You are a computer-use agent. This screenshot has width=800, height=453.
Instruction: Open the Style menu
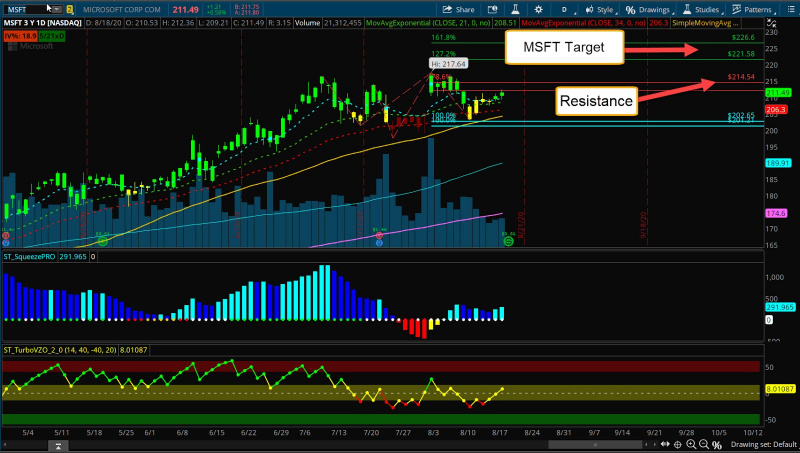601,9
